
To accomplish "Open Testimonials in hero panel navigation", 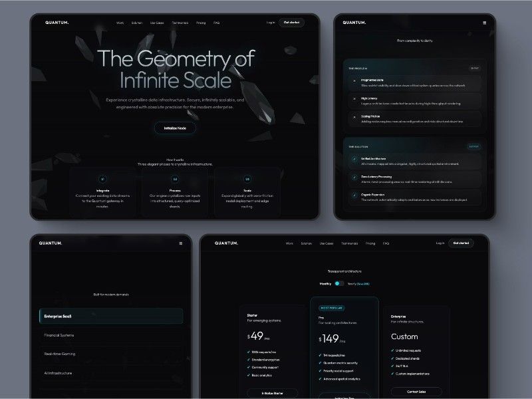I will tap(180, 23).
